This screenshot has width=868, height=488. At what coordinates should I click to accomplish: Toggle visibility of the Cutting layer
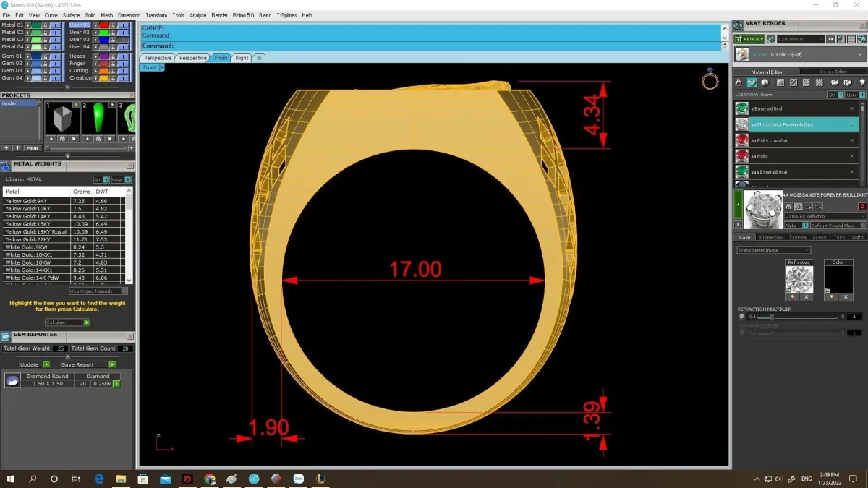(123, 71)
